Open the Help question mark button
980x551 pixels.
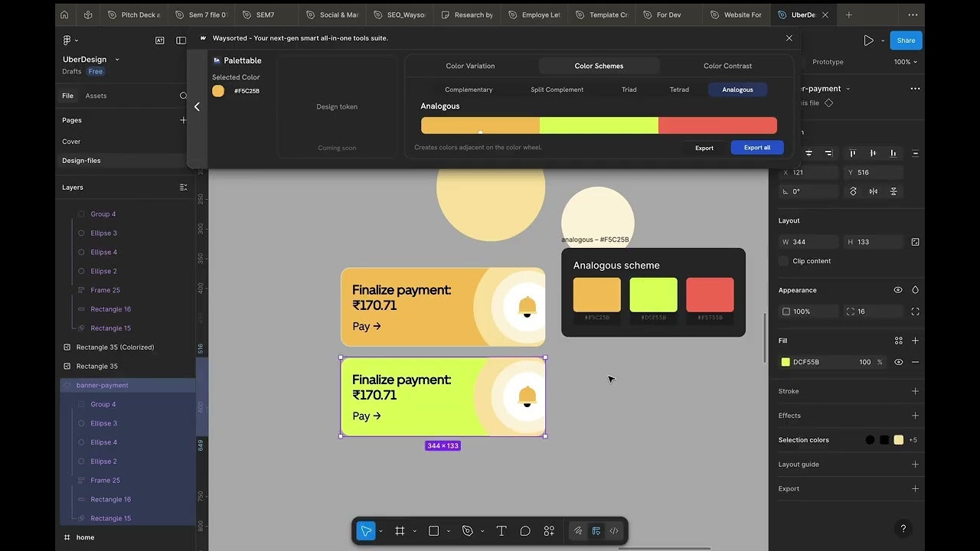pos(903,529)
